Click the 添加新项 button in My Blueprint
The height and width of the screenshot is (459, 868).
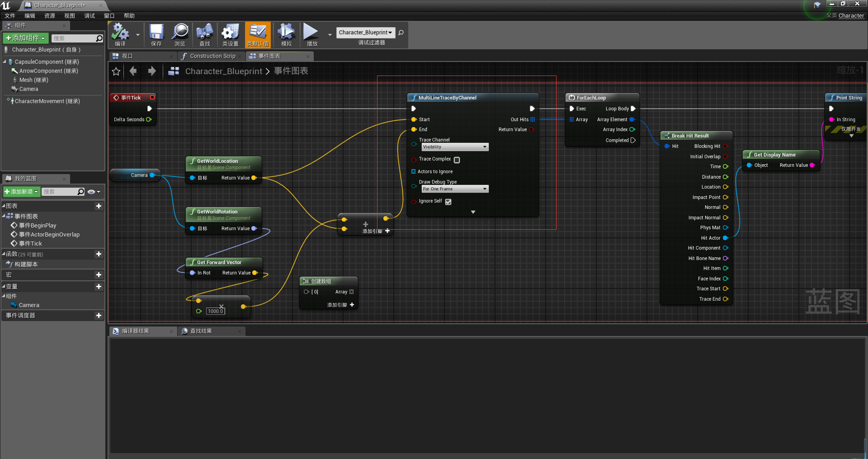tap(21, 192)
